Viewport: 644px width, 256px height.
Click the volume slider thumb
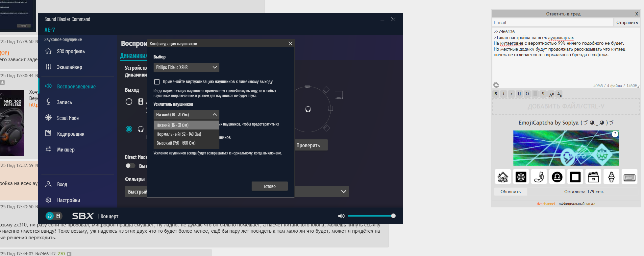pyautogui.click(x=393, y=216)
